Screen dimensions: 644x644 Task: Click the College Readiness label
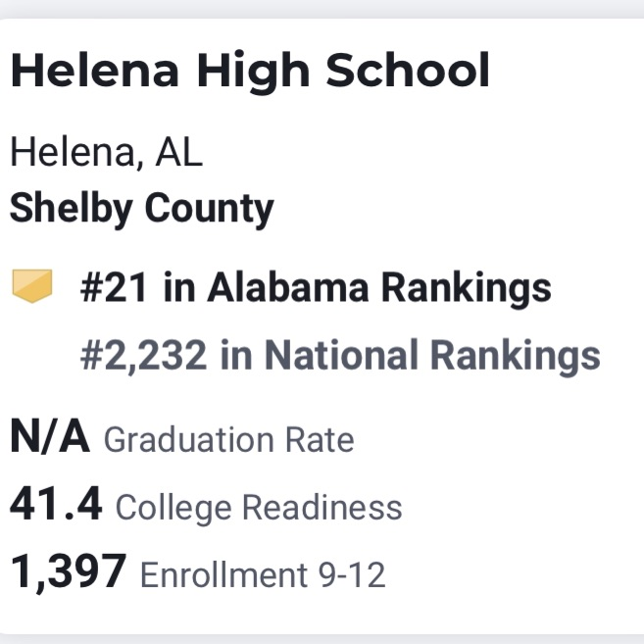[x=259, y=509]
